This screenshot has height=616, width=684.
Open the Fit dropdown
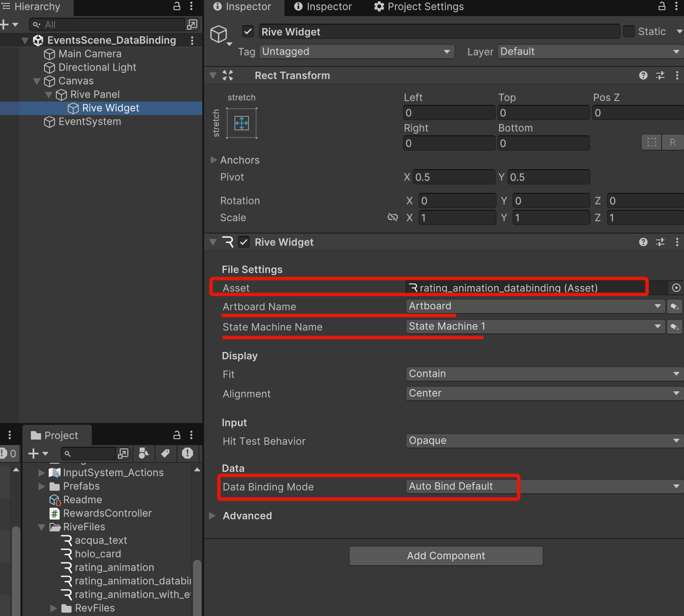545,374
